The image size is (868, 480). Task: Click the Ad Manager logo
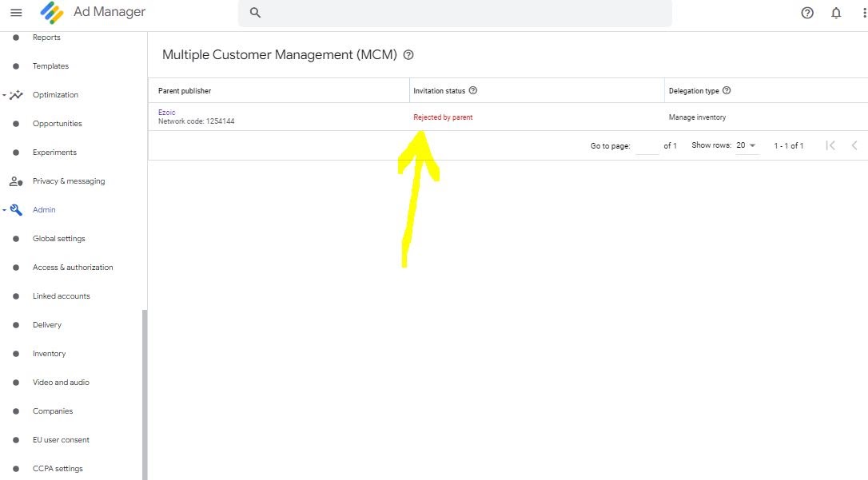[51, 12]
